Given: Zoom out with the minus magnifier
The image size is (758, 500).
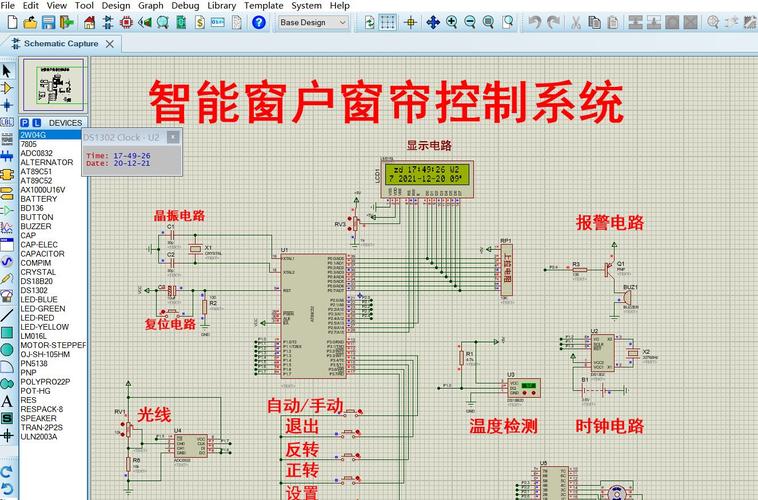Looking at the screenshot, I should coord(470,22).
